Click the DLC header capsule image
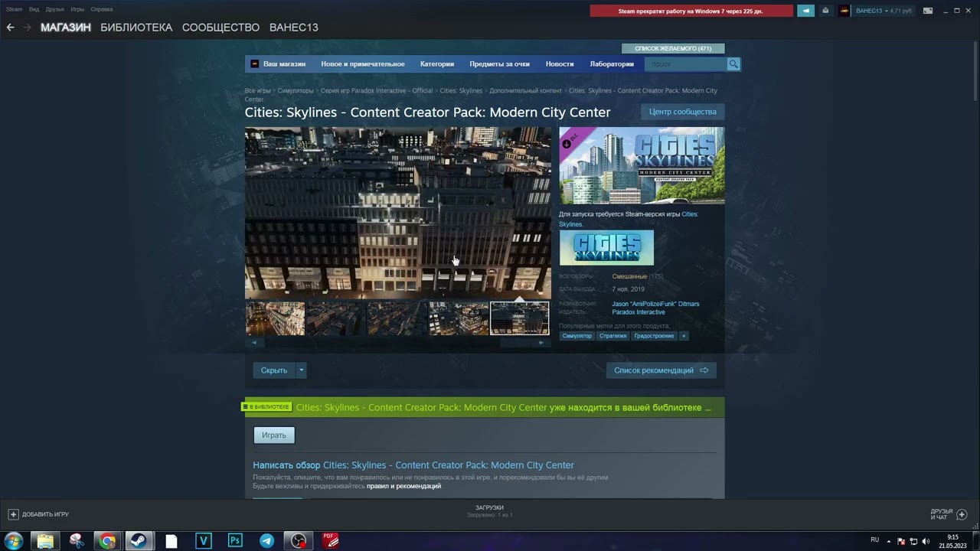The height and width of the screenshot is (551, 980). tap(642, 165)
